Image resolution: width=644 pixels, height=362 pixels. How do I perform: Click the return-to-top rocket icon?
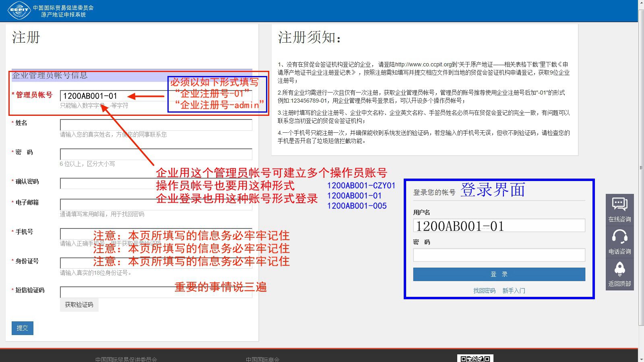coord(619,269)
